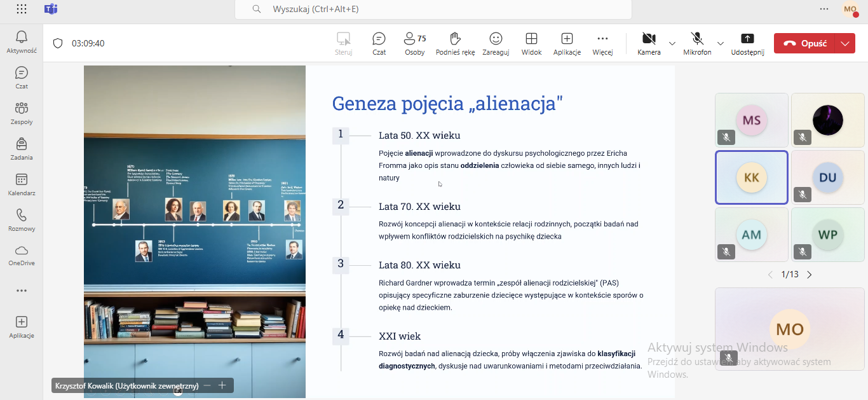Share screen with Udostępnij
The height and width of the screenshot is (400, 868).
pos(747,43)
